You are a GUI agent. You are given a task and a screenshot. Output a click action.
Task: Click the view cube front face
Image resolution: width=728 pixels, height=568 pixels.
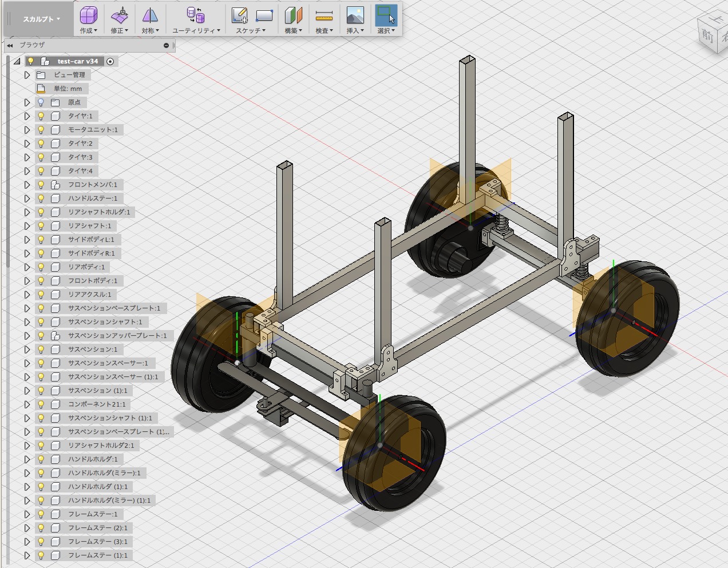click(x=708, y=35)
